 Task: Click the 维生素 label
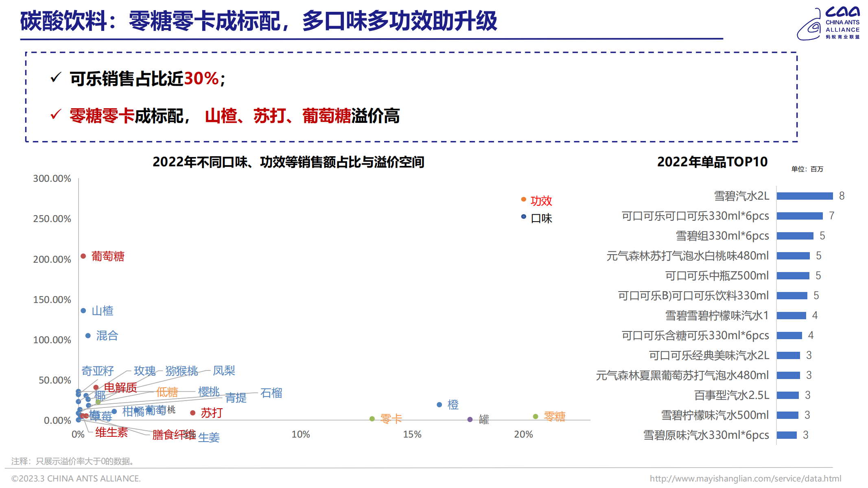click(x=112, y=432)
